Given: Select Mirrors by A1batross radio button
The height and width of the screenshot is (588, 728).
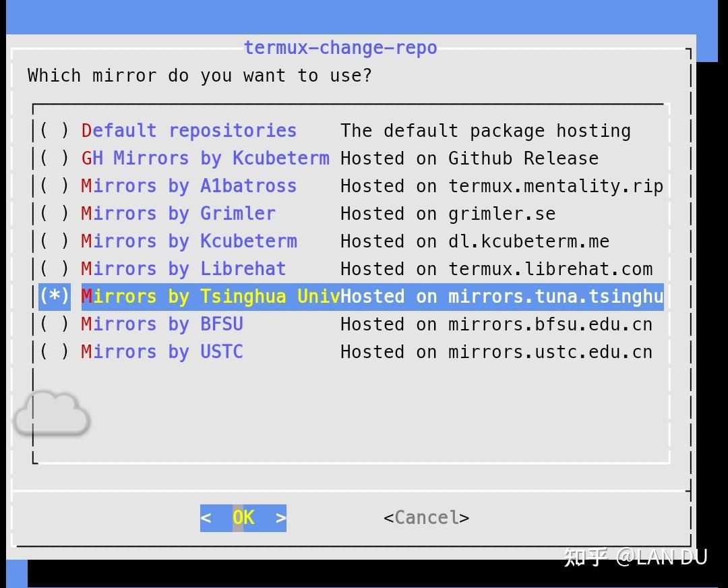Looking at the screenshot, I should [x=55, y=186].
